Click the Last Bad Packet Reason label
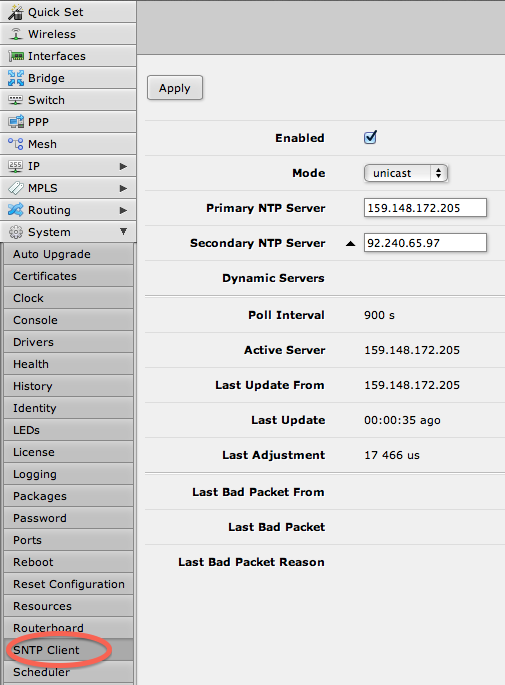 [x=251, y=562]
